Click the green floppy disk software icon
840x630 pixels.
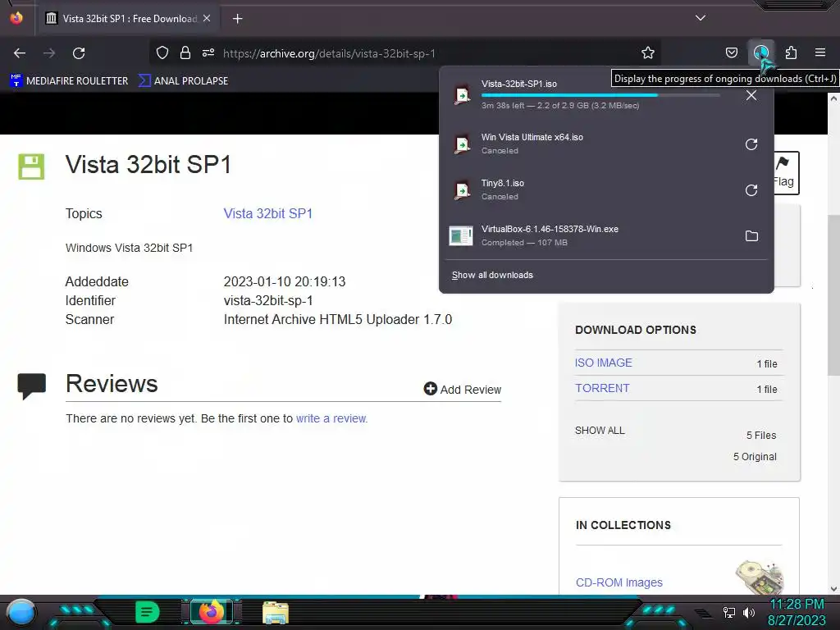(x=32, y=167)
